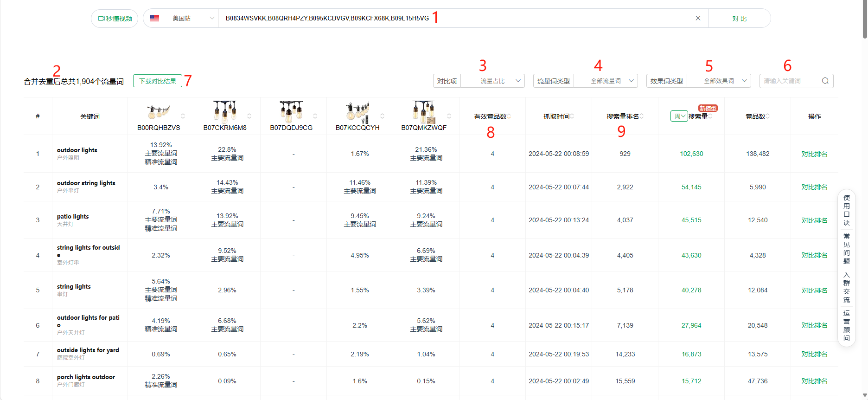Click 对比排名 for porch lights outdoor
This screenshot has height=400, width=868.
pyautogui.click(x=814, y=381)
